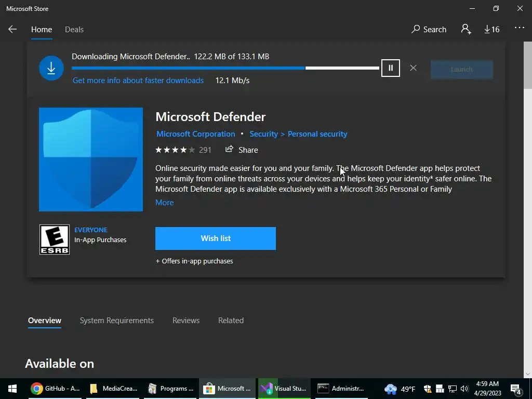Screen dimensions: 532x399
Task: Cancel the Microsoft Defender download
Action: (413, 68)
